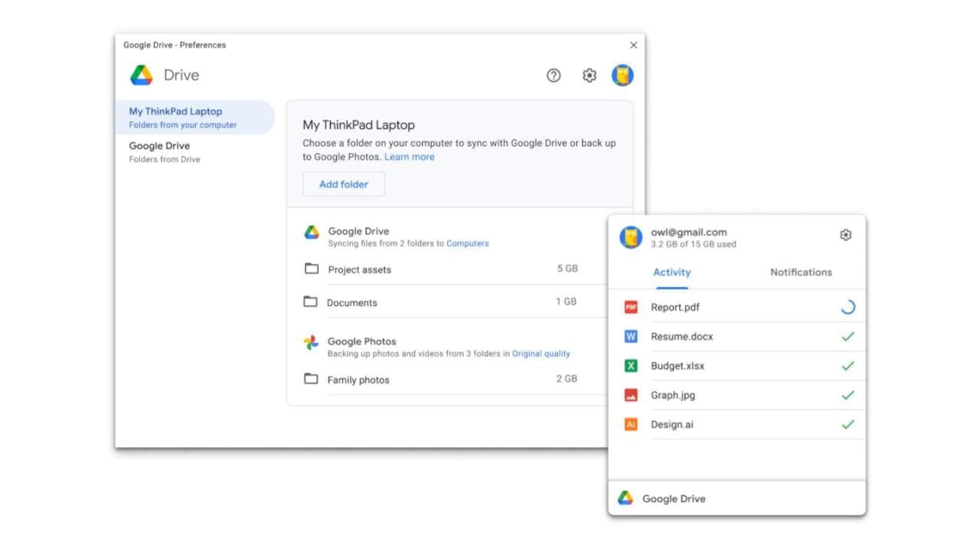This screenshot has width=980, height=551.
Task: Open the Learn more link
Action: point(410,156)
